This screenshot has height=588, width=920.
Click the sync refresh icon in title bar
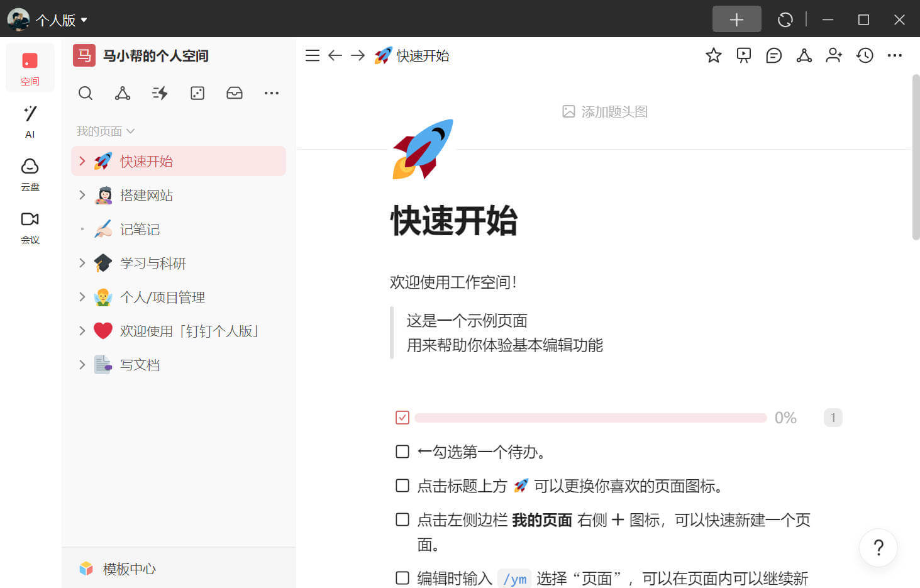(x=785, y=19)
